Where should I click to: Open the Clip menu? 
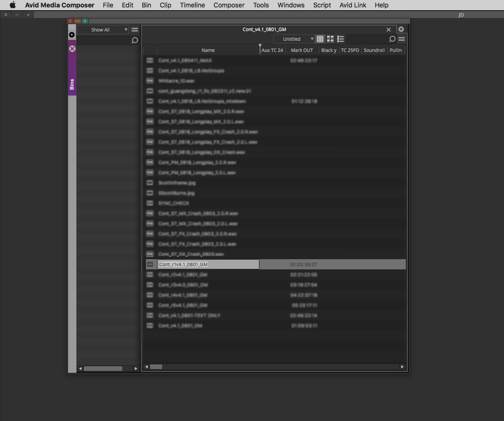165,5
